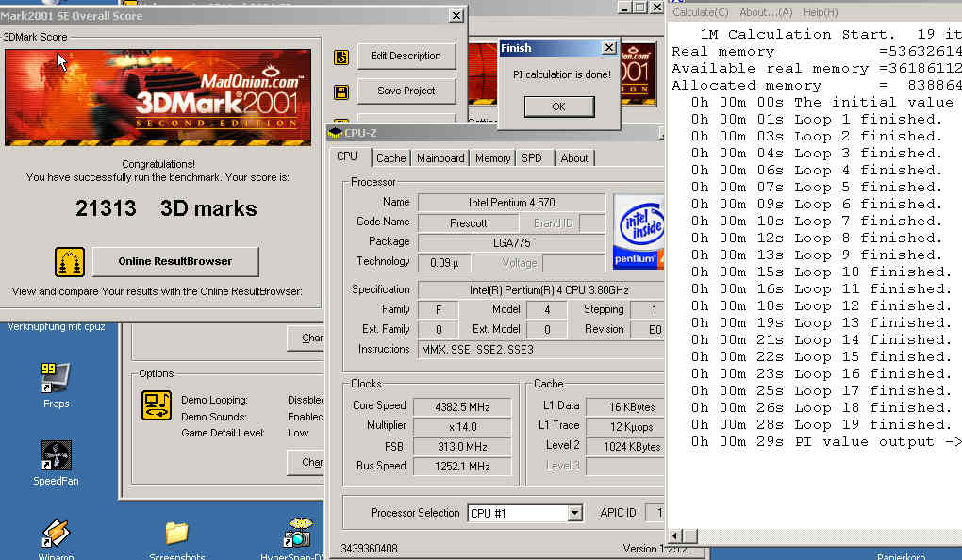
Task: Click the Game Detail Level Low value
Action: click(298, 433)
